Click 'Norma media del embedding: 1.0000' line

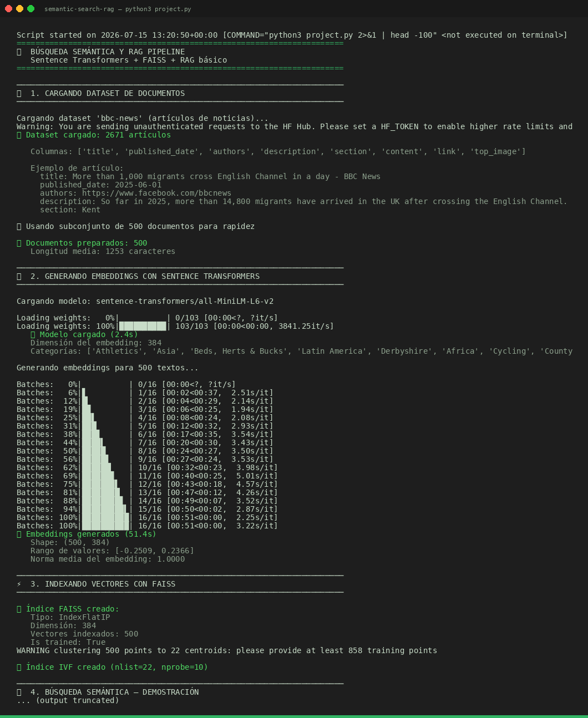(108, 559)
